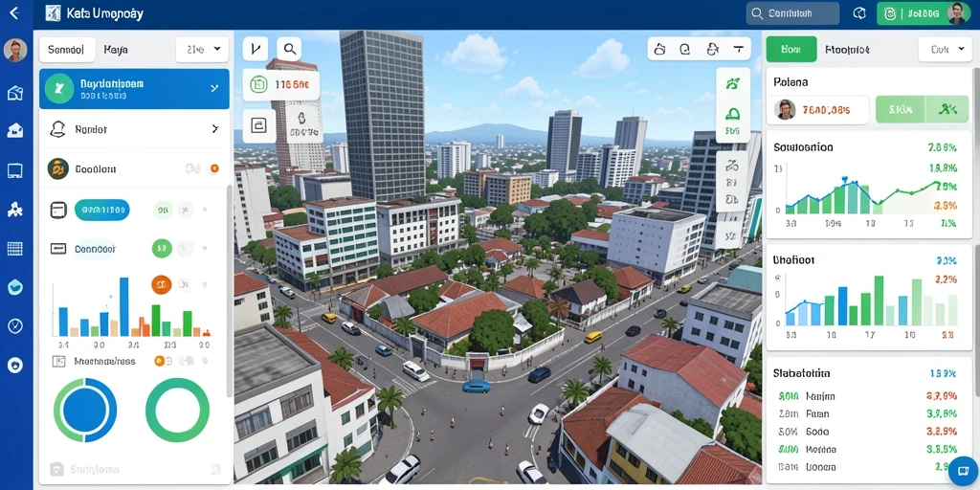Select the calendar grid icon in the left sidebar

pos(15,248)
